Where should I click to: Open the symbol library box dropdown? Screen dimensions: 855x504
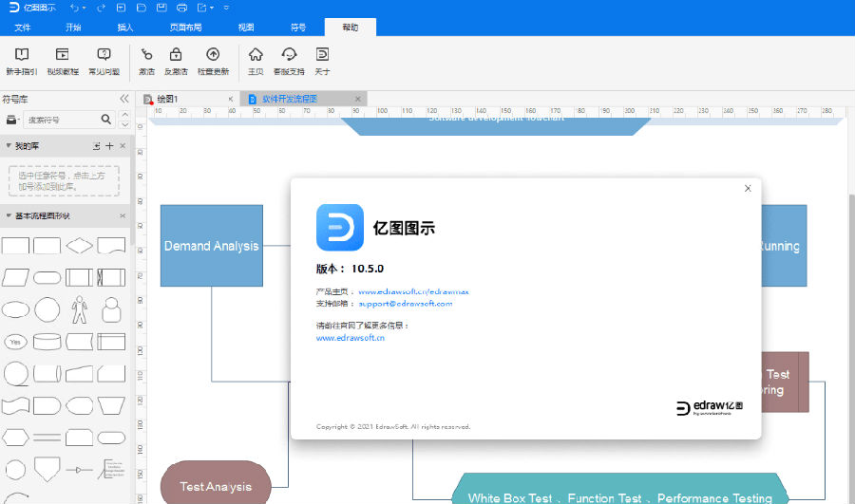[12, 120]
